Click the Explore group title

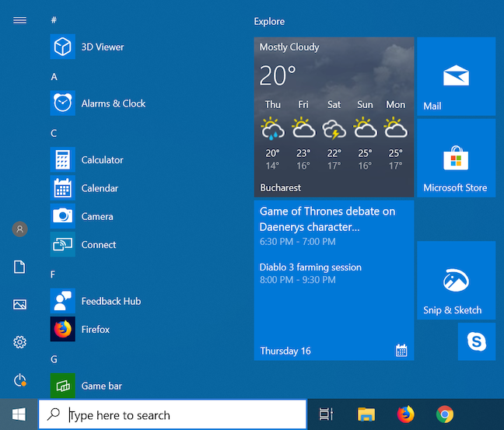coord(269,22)
